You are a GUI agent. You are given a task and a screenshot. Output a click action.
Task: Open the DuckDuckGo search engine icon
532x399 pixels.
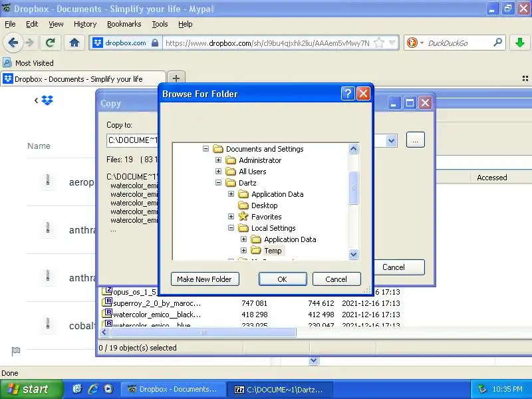click(412, 43)
